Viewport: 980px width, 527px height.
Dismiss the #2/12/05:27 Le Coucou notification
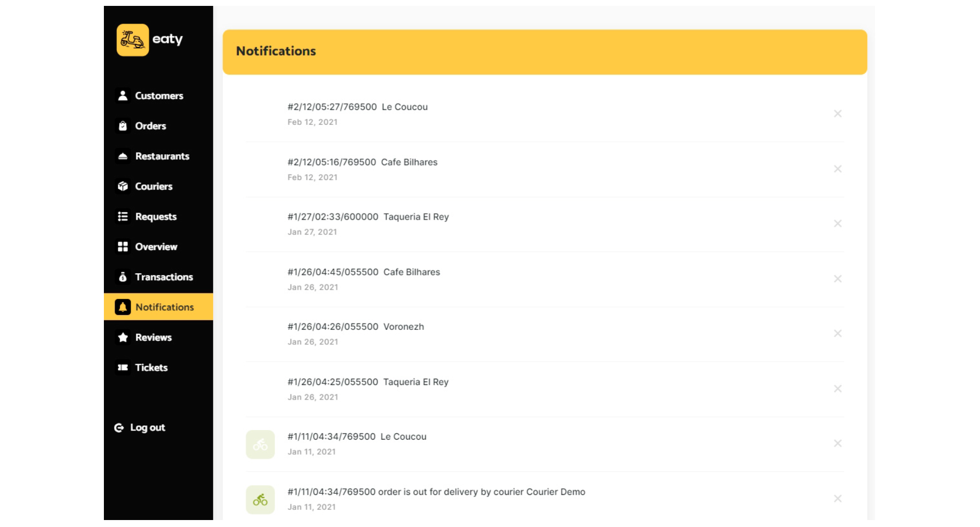[838, 114]
